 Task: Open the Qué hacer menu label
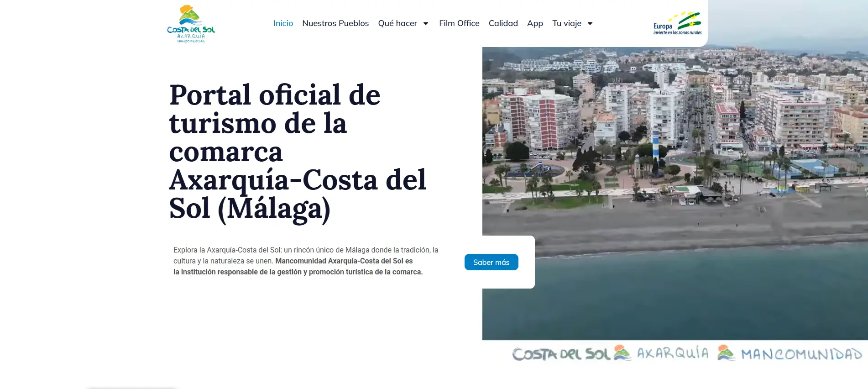(x=397, y=23)
